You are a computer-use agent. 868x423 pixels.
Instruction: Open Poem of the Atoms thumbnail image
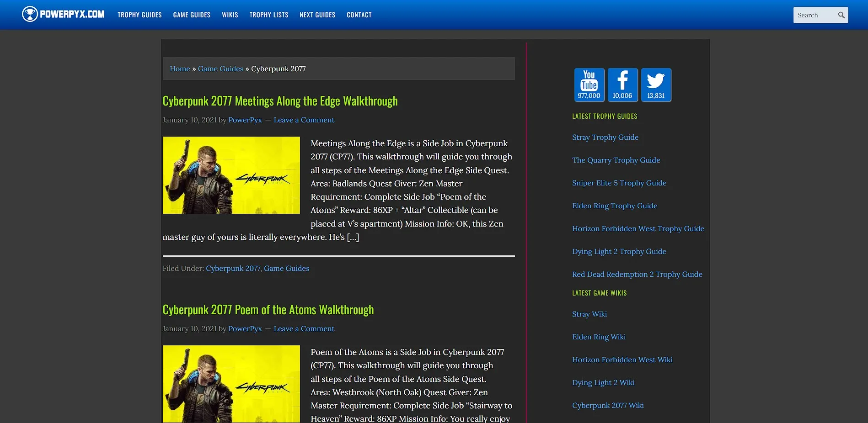click(231, 384)
